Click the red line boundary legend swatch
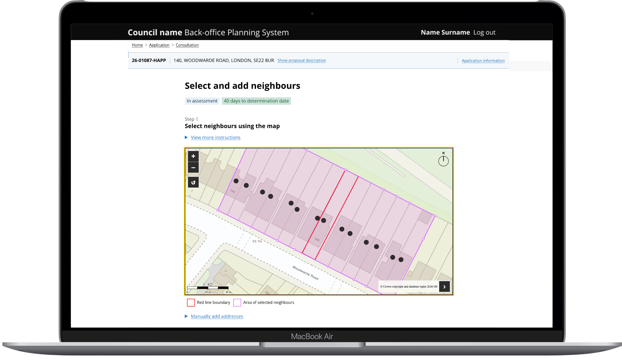Viewport: 622px width, 364px height. [x=191, y=302]
